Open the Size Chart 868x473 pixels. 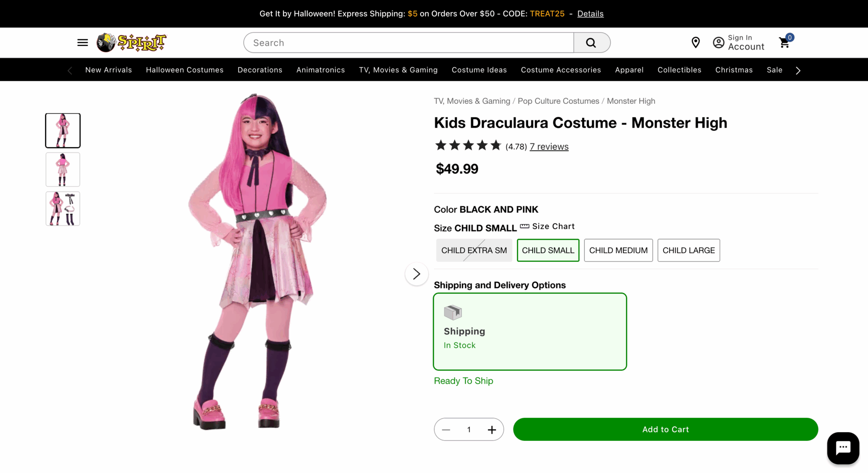tap(548, 226)
